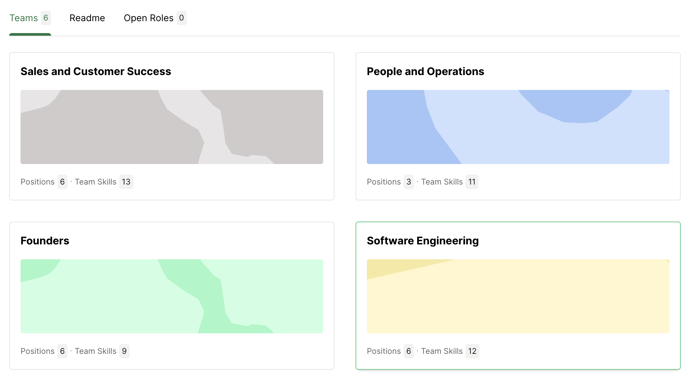Switch to the Teams tab
The height and width of the screenshot is (377, 688).
click(x=30, y=18)
